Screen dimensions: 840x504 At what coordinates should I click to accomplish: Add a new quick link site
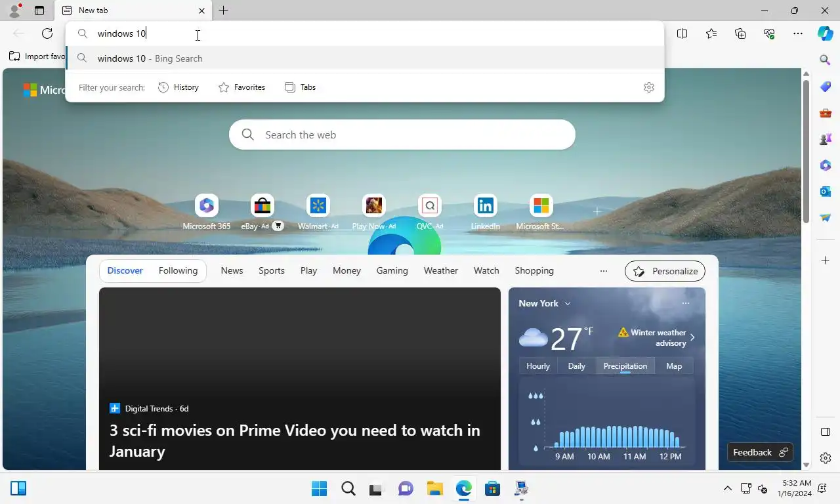597,211
